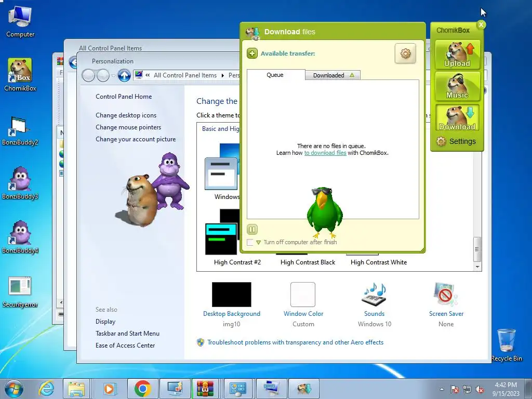Open Change your account picture link
532x399 pixels.
tap(136, 139)
